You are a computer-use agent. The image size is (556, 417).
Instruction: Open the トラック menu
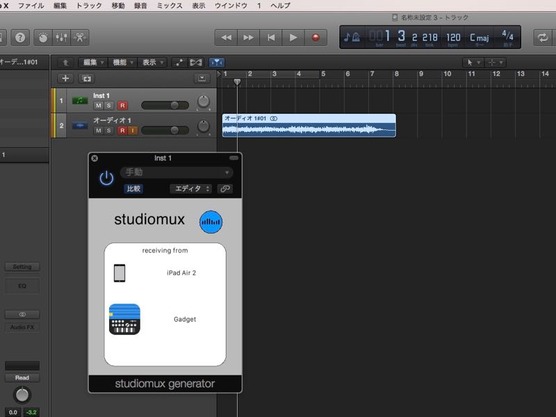click(x=89, y=6)
